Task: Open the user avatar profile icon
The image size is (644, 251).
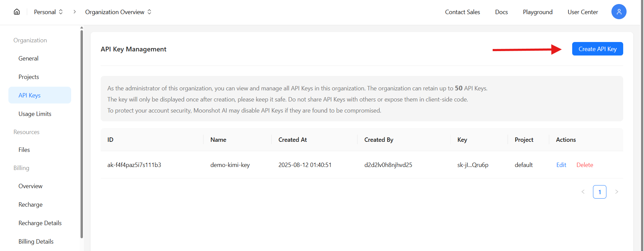Action: pyautogui.click(x=618, y=12)
